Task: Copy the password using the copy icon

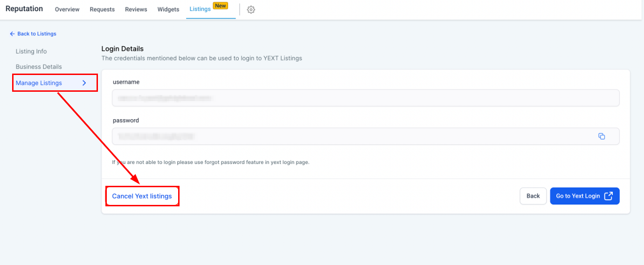Action: coord(602,136)
